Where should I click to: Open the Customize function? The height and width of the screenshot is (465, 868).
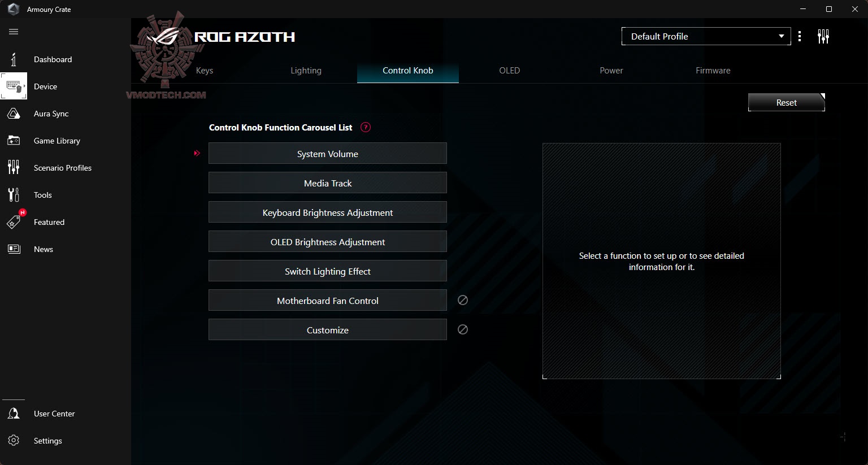(328, 330)
